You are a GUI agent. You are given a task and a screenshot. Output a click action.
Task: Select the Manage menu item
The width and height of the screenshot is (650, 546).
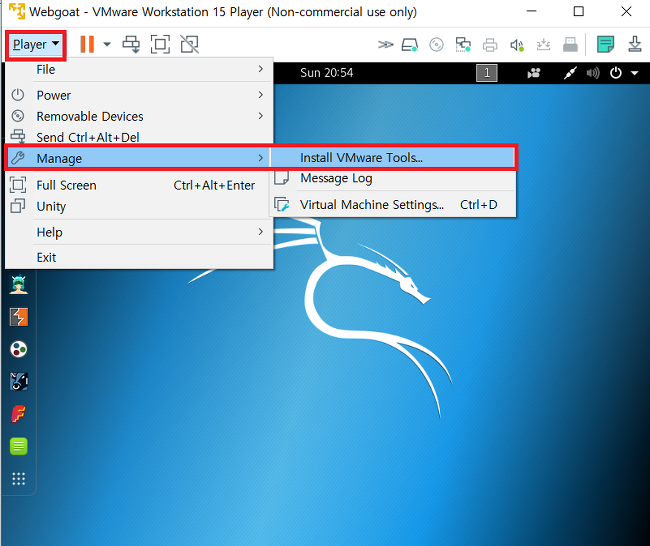coord(139,158)
